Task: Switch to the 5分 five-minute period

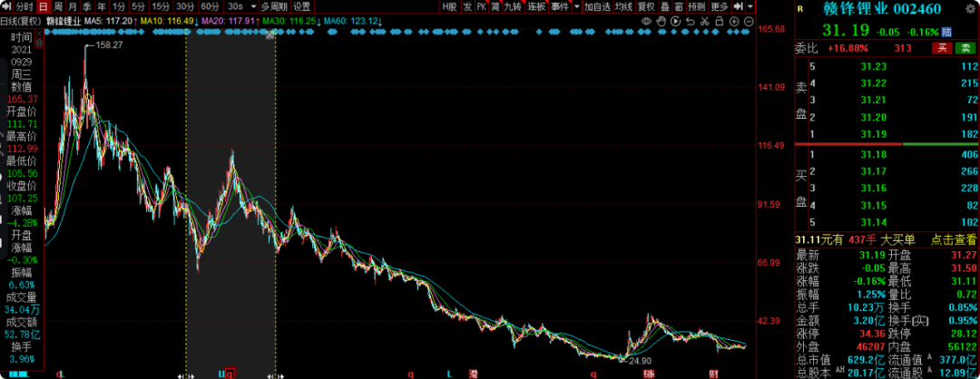Action: click(x=138, y=7)
